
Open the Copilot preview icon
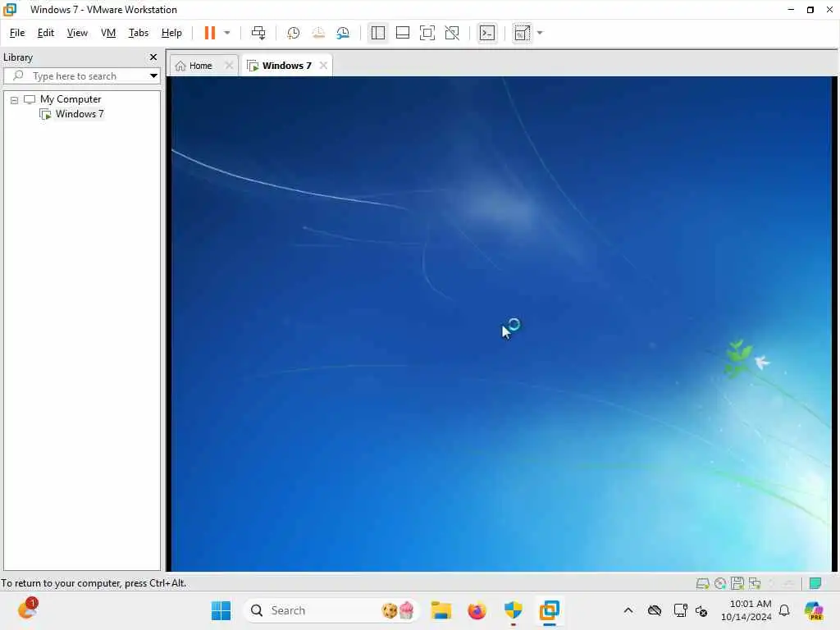tap(814, 610)
